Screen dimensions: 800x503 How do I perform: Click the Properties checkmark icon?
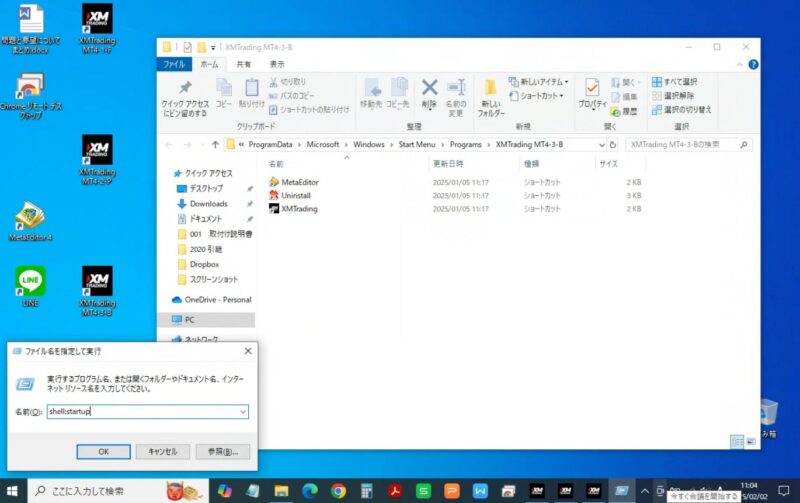pyautogui.click(x=592, y=88)
